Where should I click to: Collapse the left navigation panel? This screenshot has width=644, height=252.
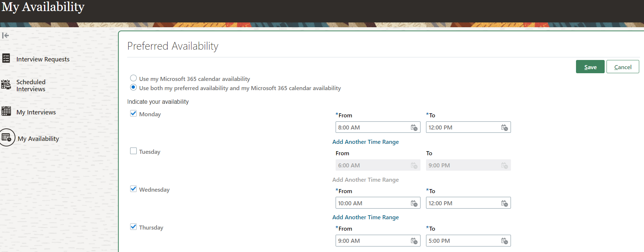(6, 35)
